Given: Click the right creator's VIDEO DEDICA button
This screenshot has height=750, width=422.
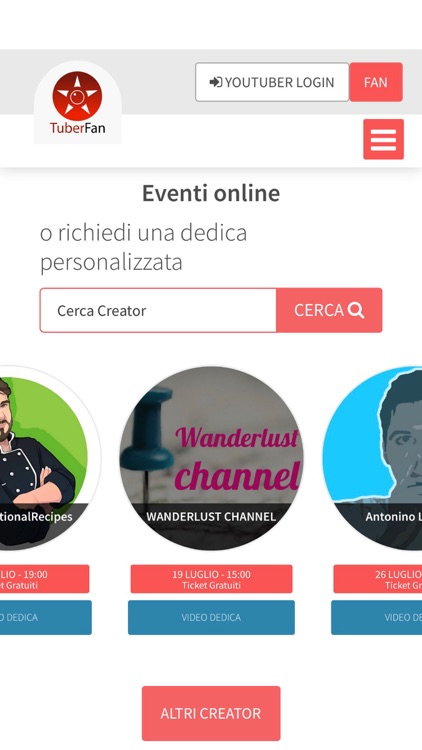Looking at the screenshot, I should click(x=377, y=618).
